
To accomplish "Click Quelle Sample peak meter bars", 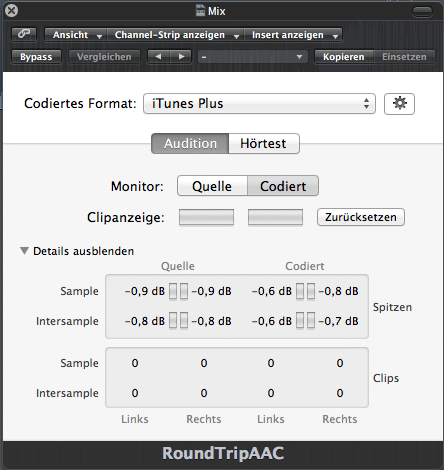I will point(178,291).
